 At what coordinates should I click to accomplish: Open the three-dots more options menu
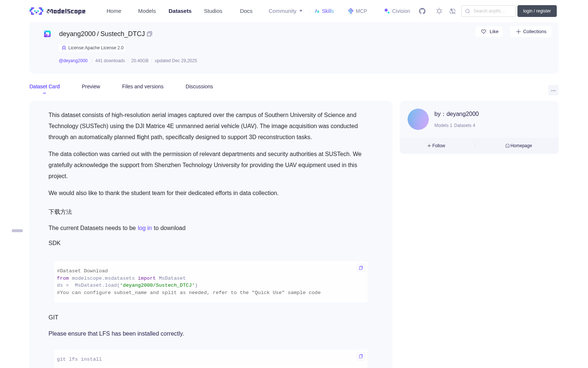point(553,90)
